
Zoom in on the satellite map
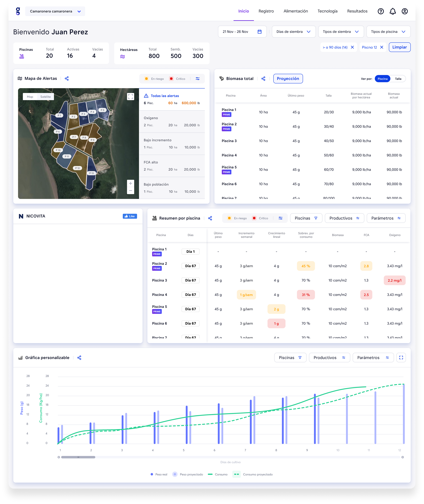131,183
